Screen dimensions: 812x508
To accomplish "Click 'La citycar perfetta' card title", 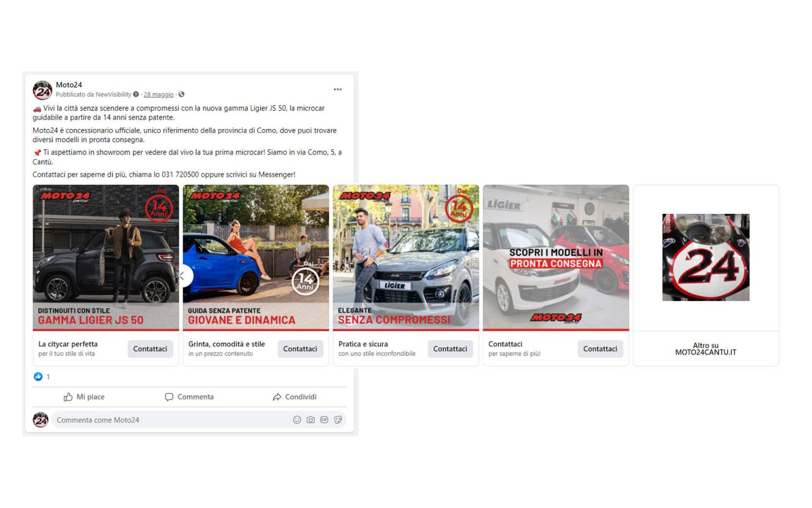I will pos(68,344).
